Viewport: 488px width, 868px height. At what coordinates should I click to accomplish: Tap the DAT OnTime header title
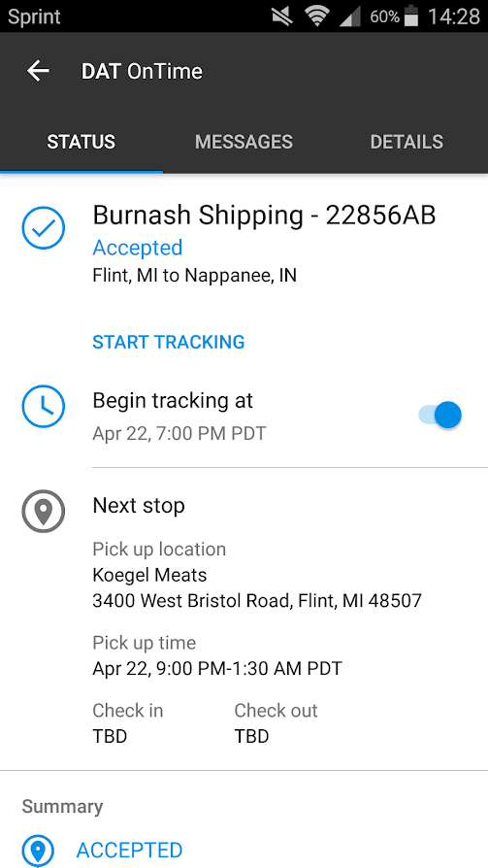point(142,72)
